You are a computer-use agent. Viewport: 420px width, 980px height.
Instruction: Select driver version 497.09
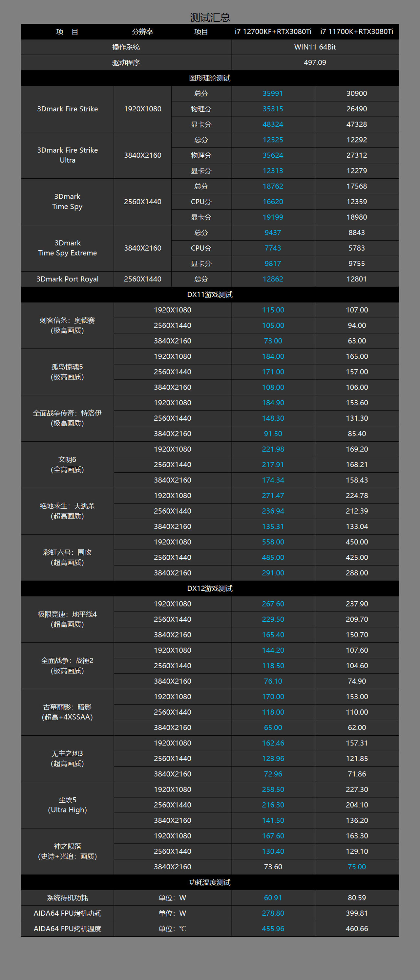tap(315, 62)
